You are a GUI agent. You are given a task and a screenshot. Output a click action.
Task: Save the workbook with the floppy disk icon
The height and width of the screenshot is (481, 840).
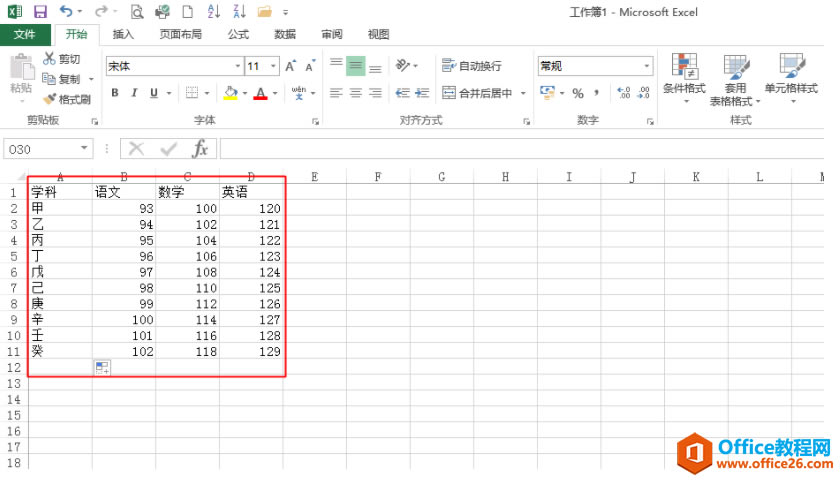tap(40, 11)
